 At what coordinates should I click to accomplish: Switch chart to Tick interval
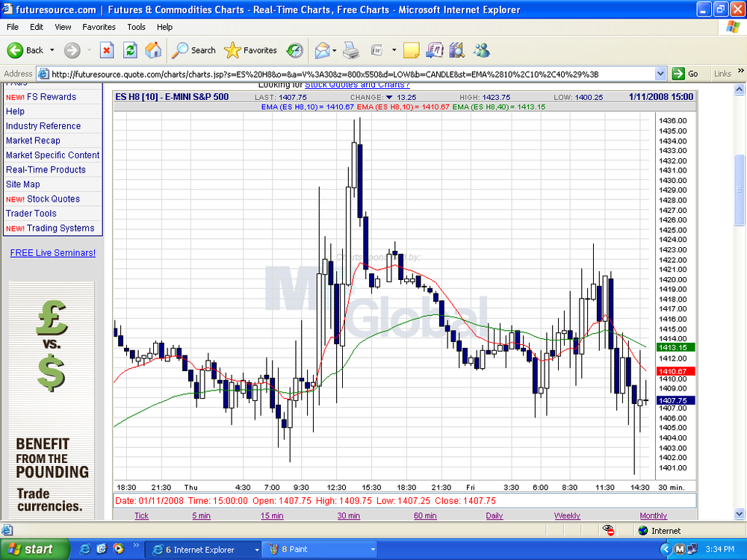tap(141, 515)
